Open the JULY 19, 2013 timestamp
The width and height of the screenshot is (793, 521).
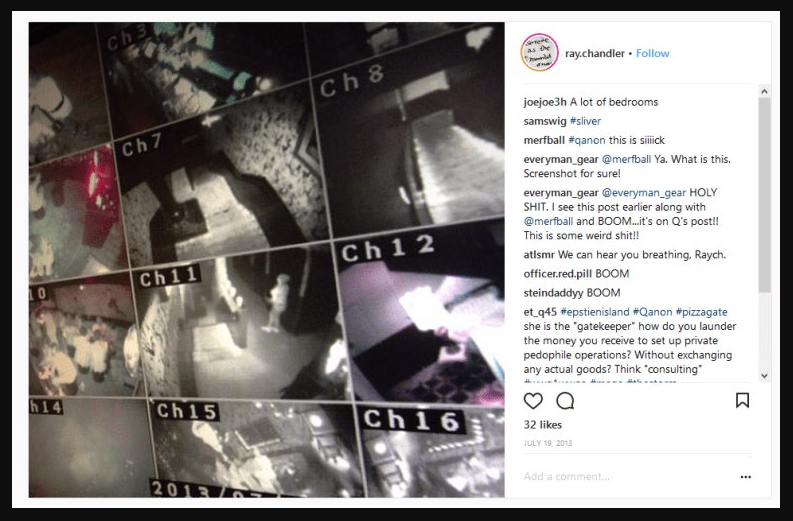548,443
